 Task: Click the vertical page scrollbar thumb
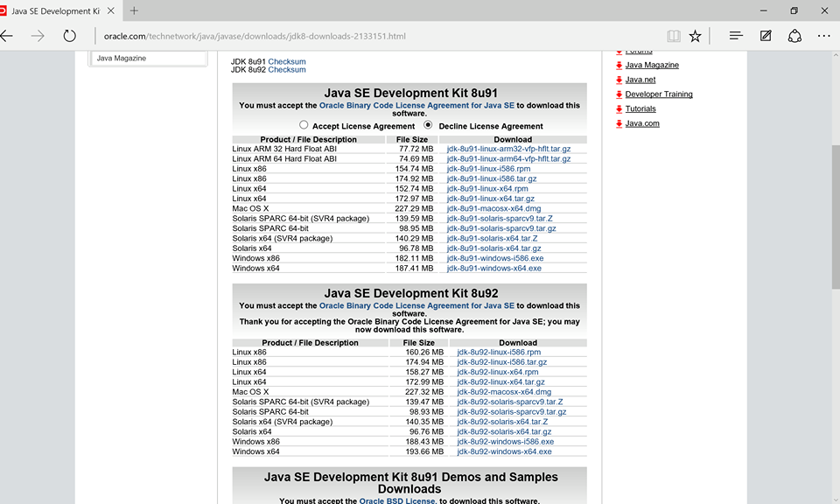836,217
